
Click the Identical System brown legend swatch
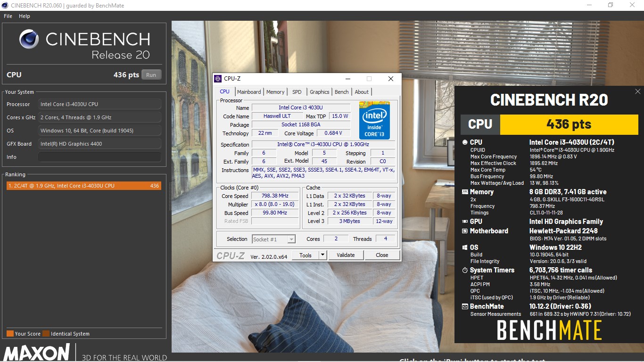click(46, 334)
